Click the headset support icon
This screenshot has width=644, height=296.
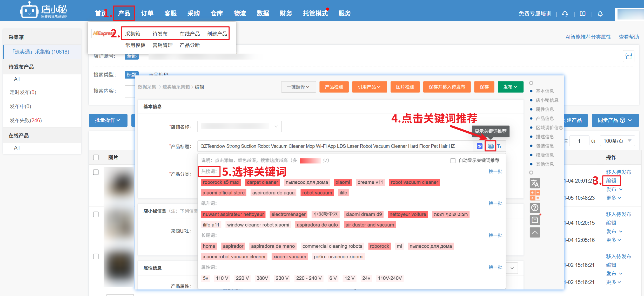pos(565,14)
